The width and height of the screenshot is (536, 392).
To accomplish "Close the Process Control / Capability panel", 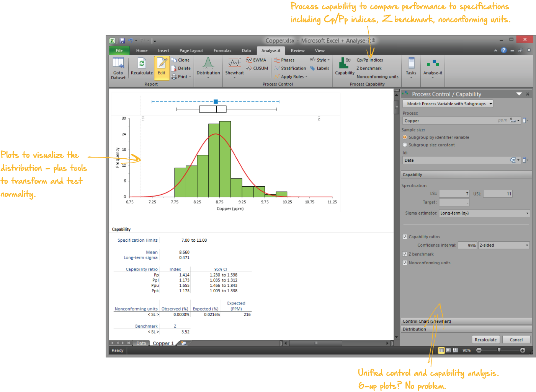I will pos(528,94).
